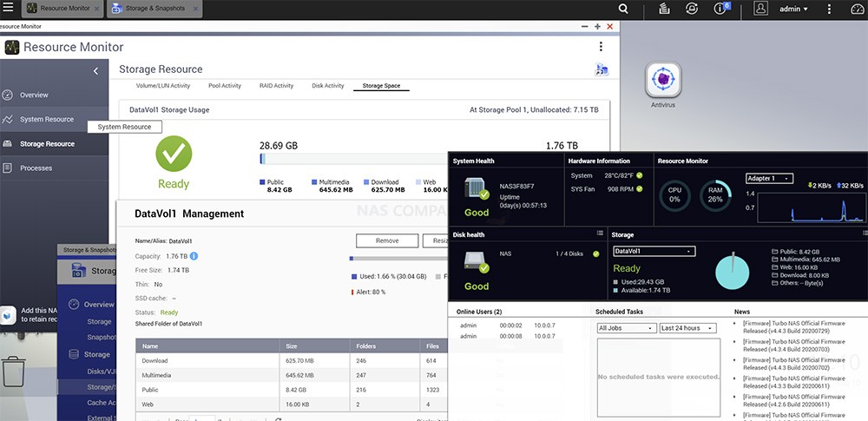Click DataVol1 Management usage progress bar
The image size is (868, 421).
click(x=398, y=259)
